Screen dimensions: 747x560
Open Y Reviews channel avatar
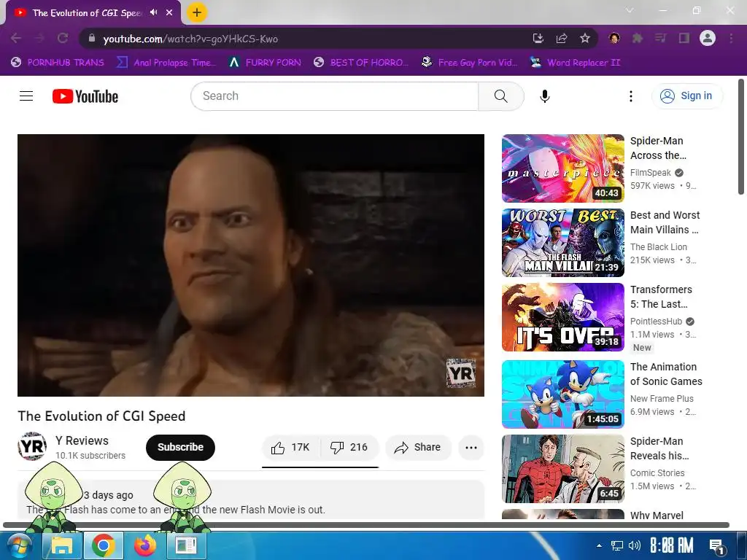[x=32, y=447]
